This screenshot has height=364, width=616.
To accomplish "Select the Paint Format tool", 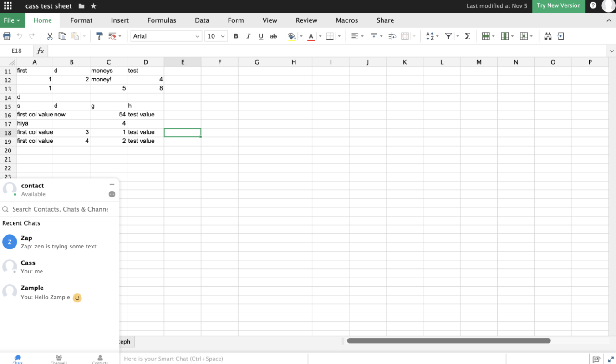I will coord(99,36).
